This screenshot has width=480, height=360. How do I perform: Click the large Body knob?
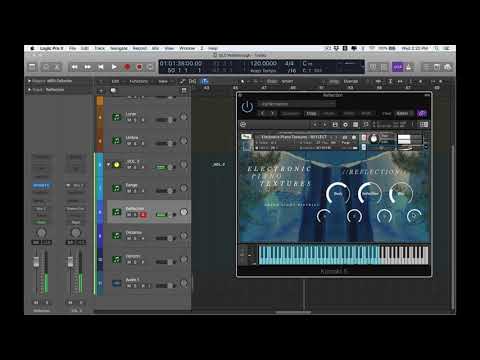(x=338, y=193)
